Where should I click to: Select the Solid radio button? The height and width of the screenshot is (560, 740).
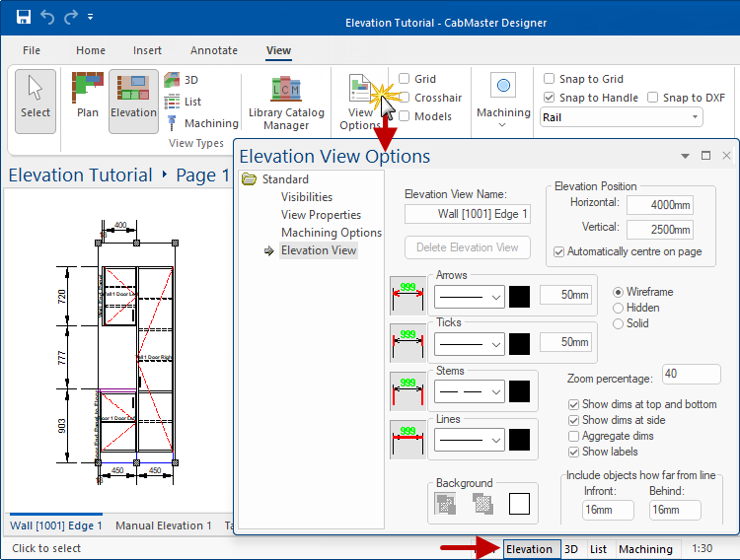618,323
